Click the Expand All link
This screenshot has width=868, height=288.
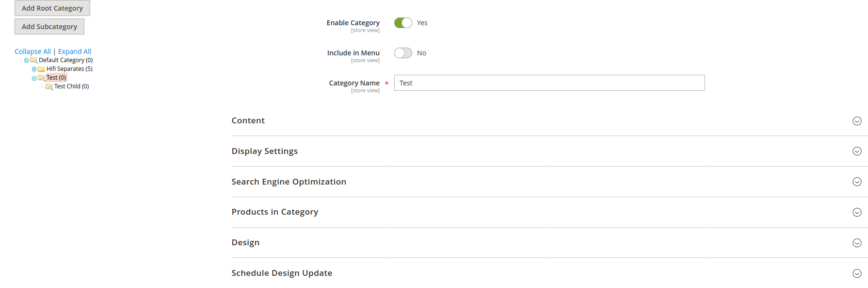tap(74, 51)
